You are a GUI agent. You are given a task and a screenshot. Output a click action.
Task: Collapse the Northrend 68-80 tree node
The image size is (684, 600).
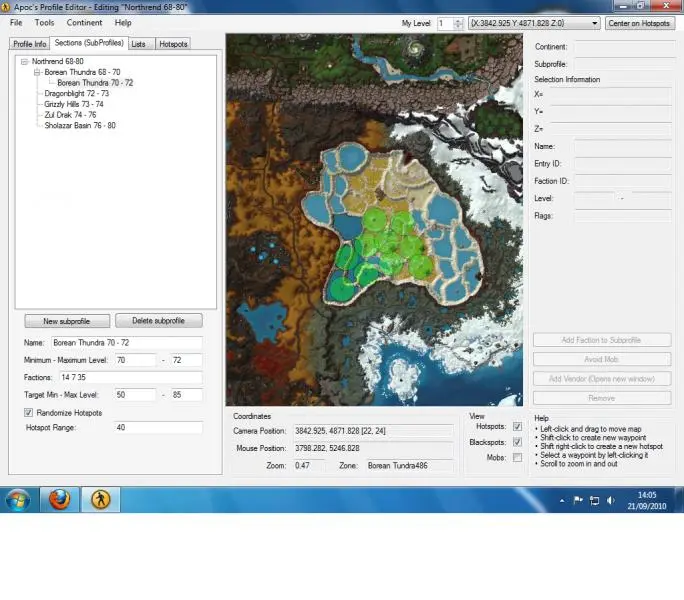click(24, 62)
